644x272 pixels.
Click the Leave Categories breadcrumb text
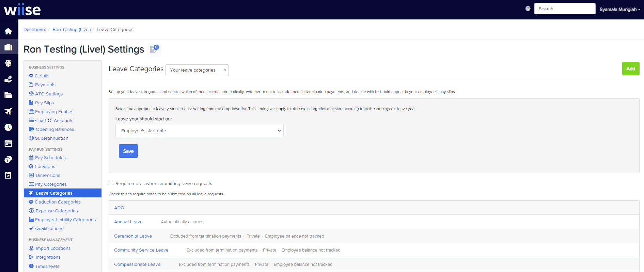tap(115, 30)
